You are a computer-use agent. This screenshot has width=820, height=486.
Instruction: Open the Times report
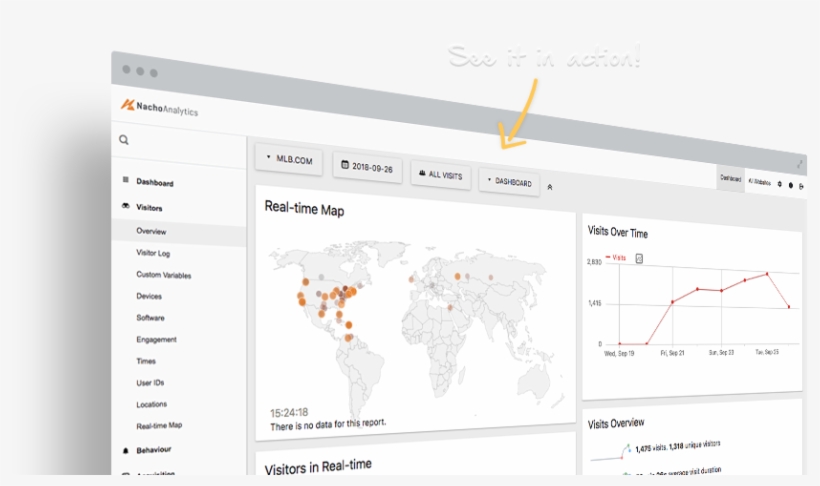[146, 361]
